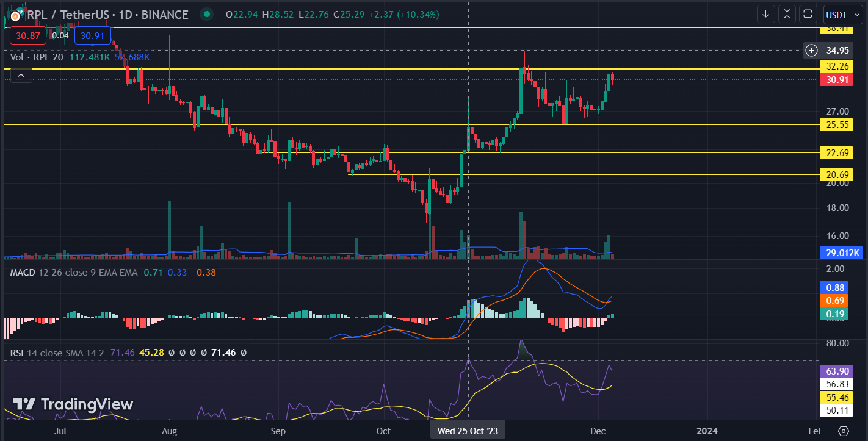Click the Wed 25 Oct '23 date marker
This screenshot has width=868, height=441.
point(468,431)
